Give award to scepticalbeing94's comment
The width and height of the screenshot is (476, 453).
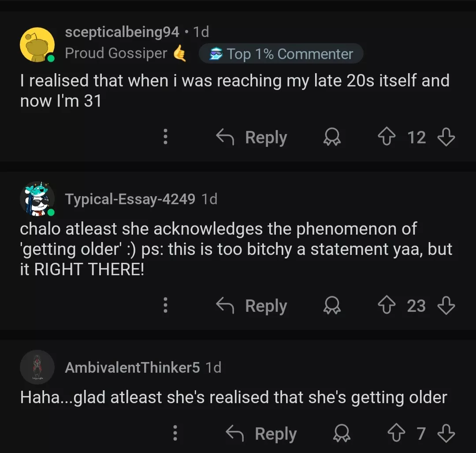pos(332,137)
